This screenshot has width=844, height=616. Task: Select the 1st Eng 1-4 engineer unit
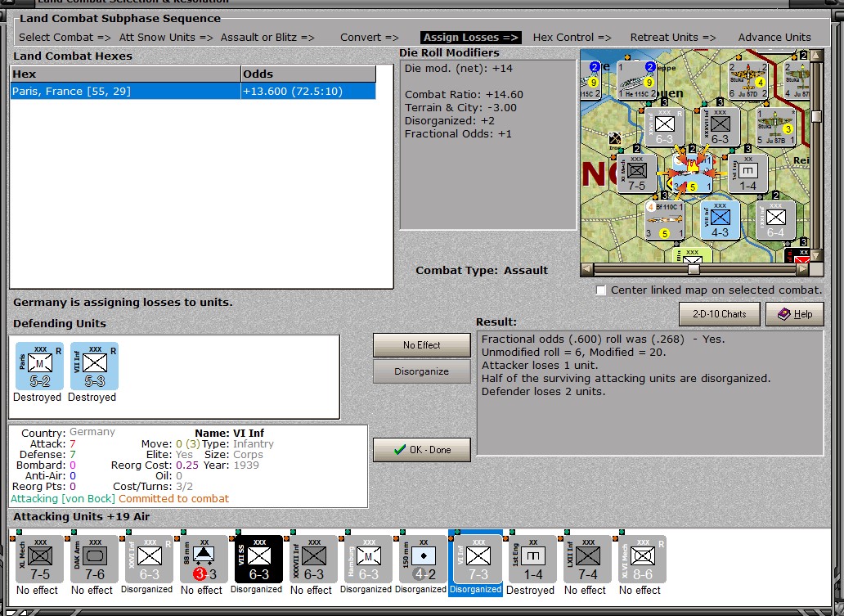(533, 559)
